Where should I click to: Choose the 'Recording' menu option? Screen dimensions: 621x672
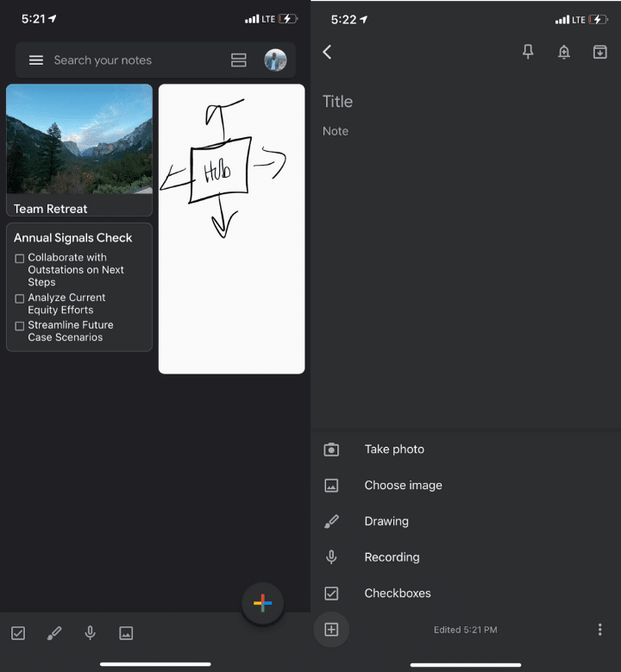coord(392,557)
